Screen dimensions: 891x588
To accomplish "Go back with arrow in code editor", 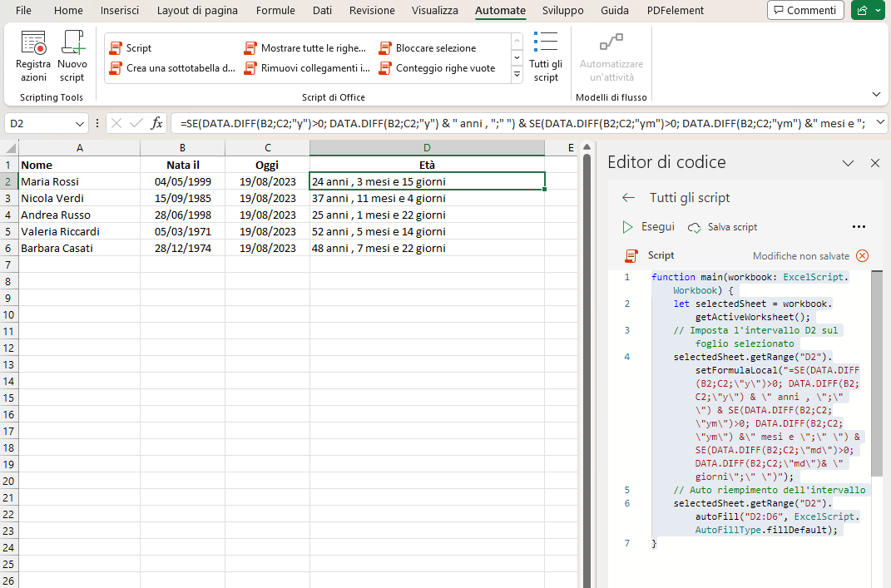I will coord(628,198).
